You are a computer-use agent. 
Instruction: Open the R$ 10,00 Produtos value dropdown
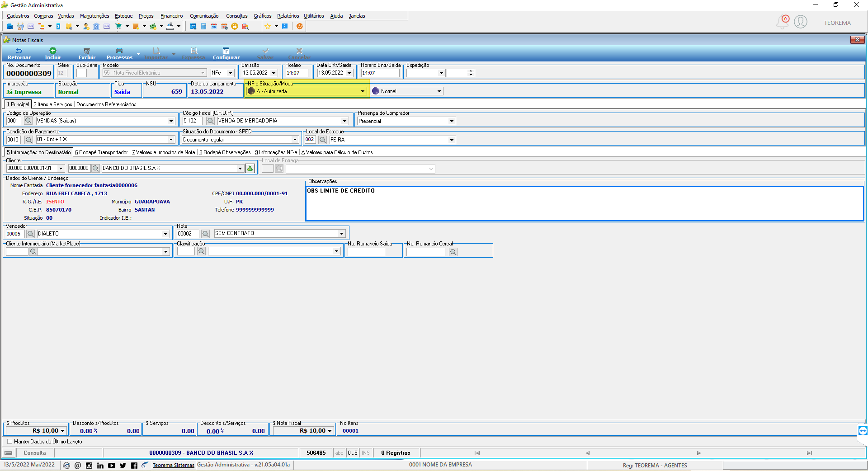62,431
